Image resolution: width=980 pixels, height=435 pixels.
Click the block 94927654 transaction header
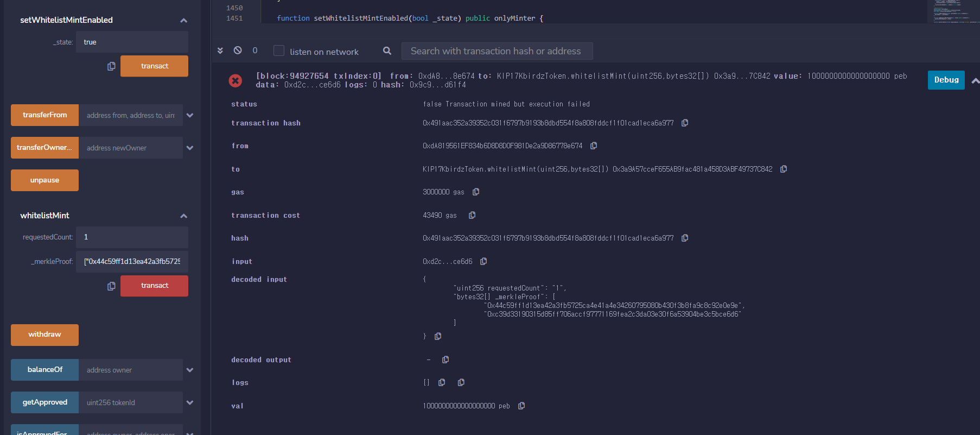(582, 80)
